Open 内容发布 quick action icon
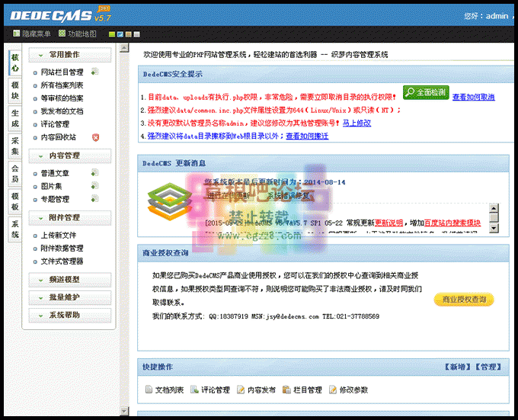This screenshot has height=420, width=518. pyautogui.click(x=241, y=390)
